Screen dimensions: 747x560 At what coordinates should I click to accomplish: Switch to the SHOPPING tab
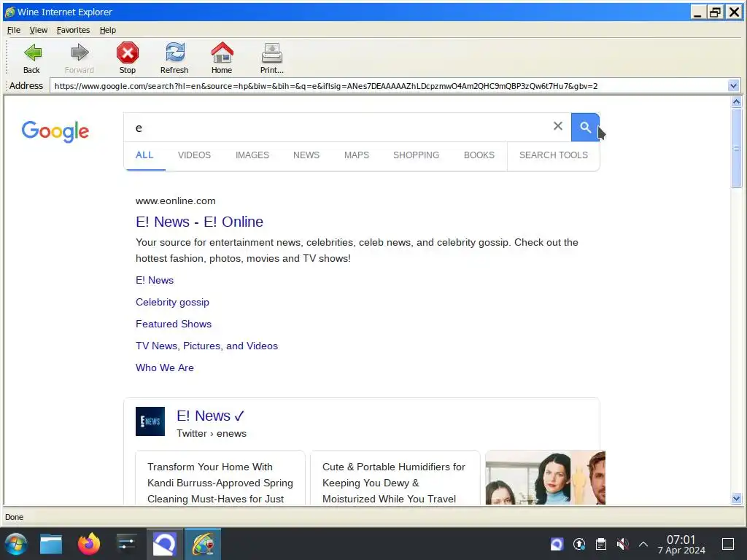coord(416,155)
